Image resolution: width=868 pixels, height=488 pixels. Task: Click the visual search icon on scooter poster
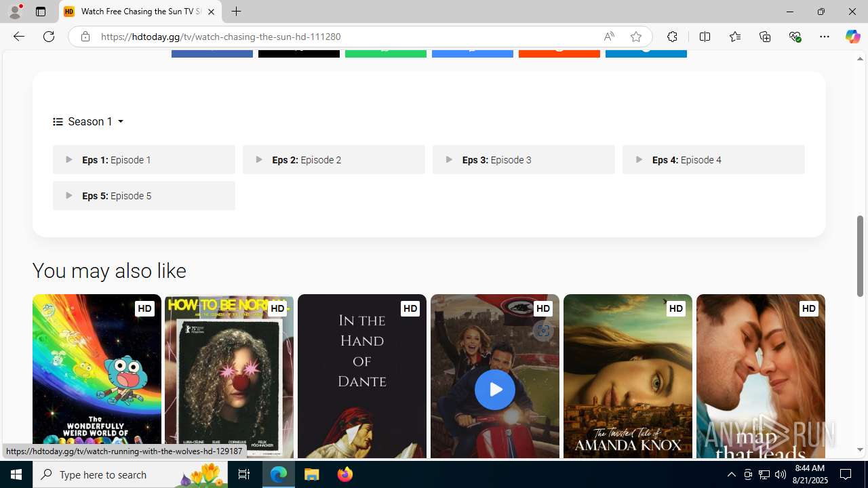[x=542, y=331]
